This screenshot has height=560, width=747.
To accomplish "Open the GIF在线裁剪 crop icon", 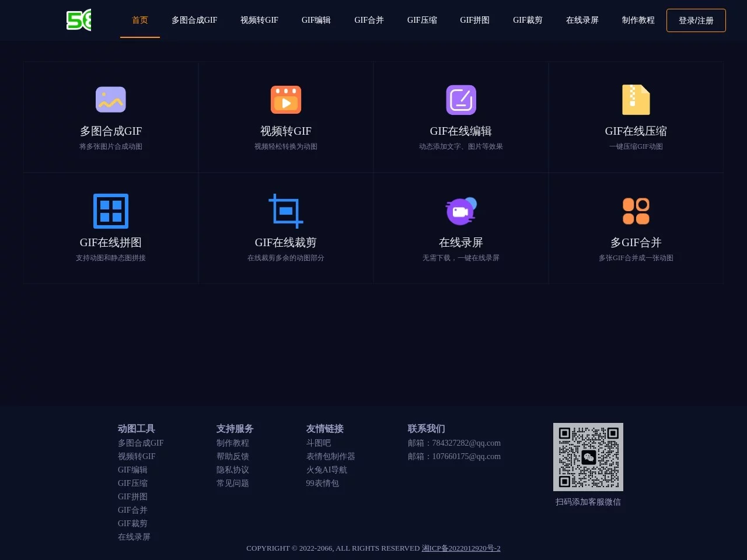I will click(286, 211).
